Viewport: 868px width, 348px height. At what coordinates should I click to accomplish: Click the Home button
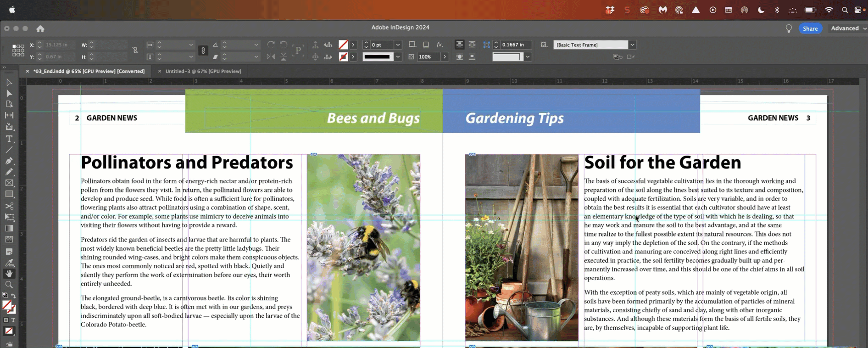(40, 28)
